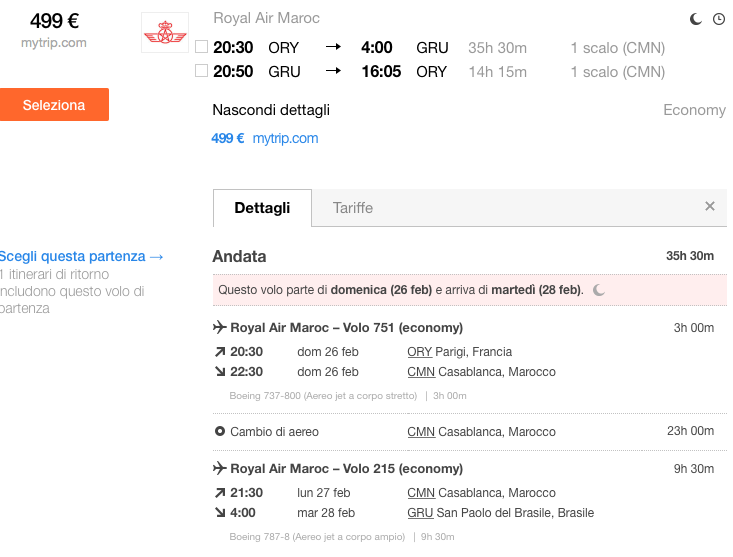Click the orange Seleziona button
733x557 pixels.
point(54,105)
